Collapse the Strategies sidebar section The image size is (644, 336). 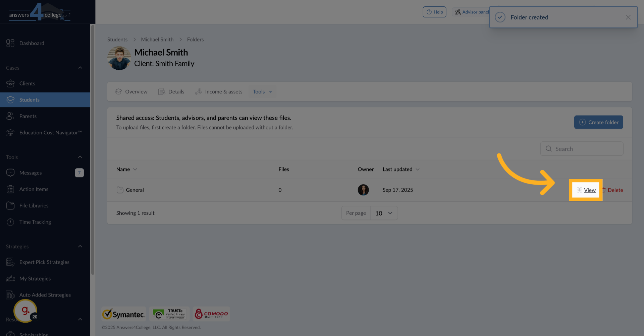[x=80, y=247]
